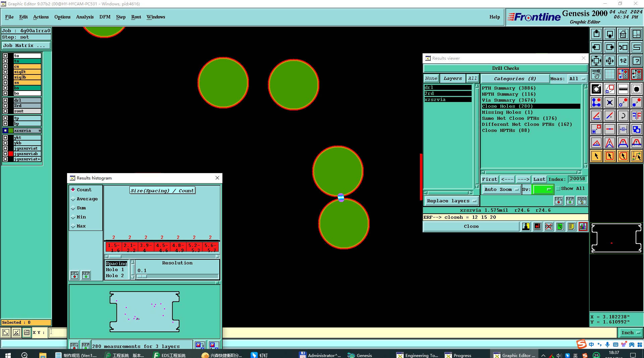Open the Replace layers dropdown
Screen dimensions: 644x358
tap(451, 201)
